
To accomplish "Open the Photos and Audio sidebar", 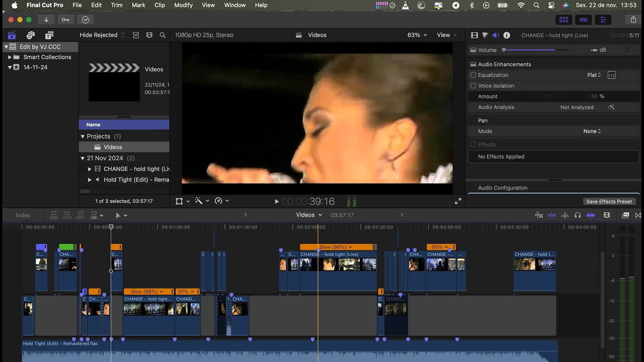I will tap(31, 35).
